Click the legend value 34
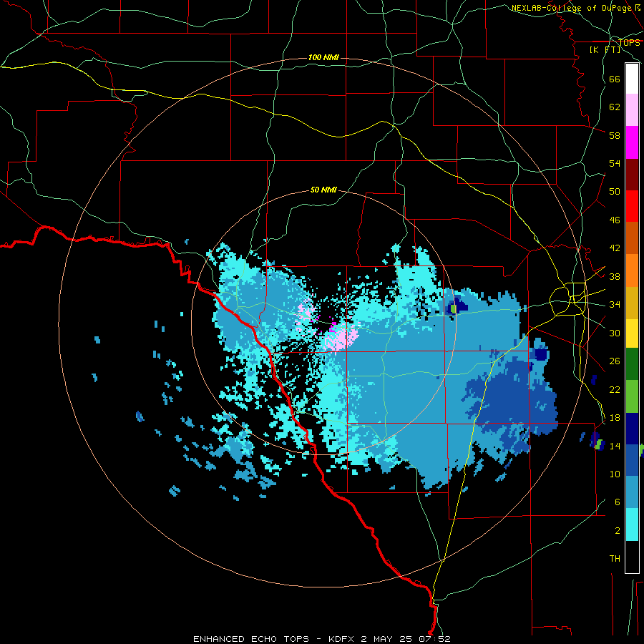Screen dimensions: 644x644 click(x=615, y=305)
